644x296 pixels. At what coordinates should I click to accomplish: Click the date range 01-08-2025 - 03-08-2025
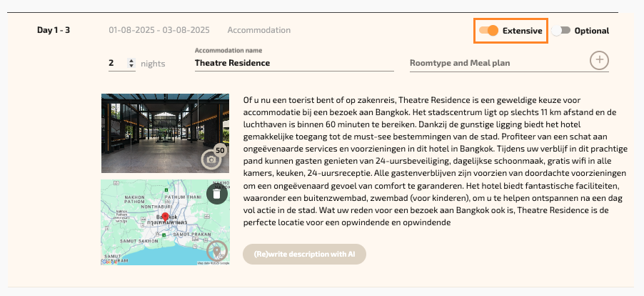point(159,30)
